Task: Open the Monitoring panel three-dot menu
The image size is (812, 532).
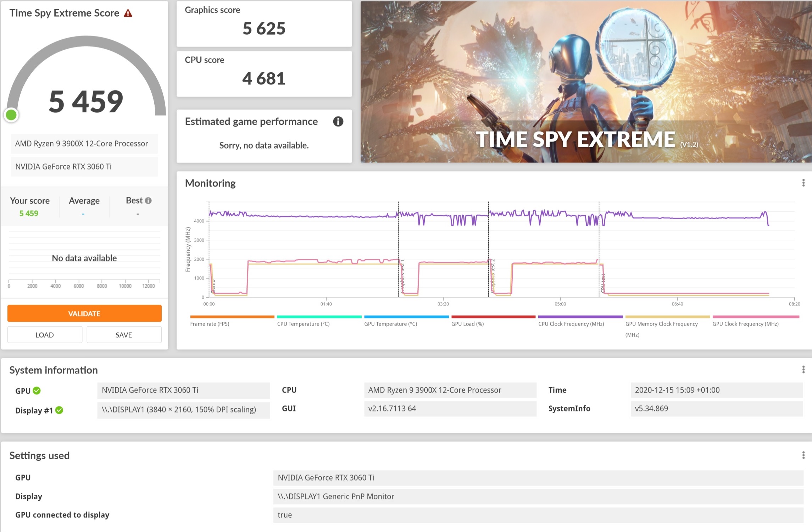Action: pyautogui.click(x=803, y=183)
